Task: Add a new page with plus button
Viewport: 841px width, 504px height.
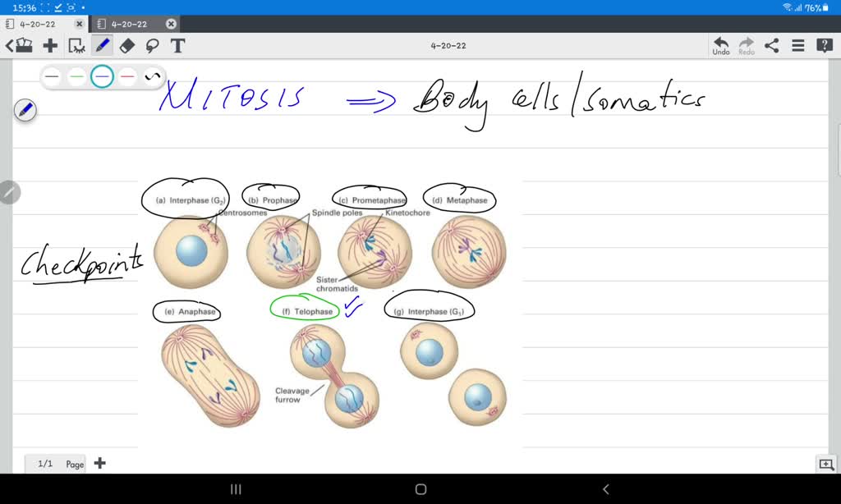Action: [x=99, y=463]
